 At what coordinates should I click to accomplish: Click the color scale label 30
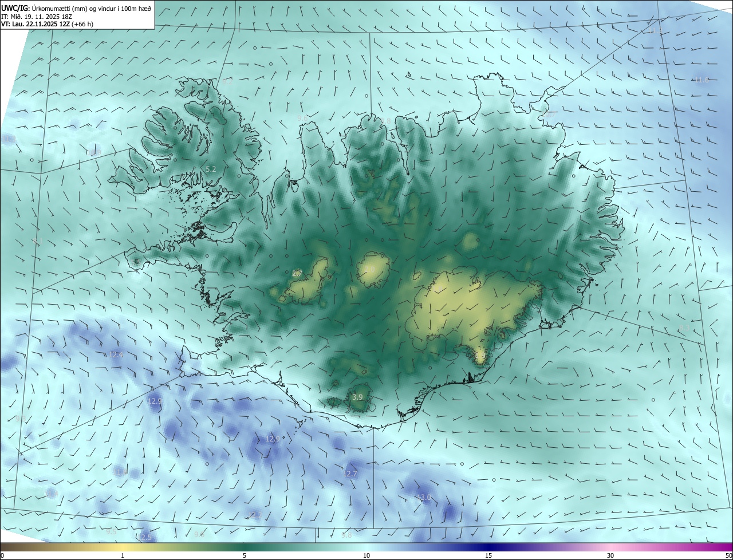pyautogui.click(x=610, y=555)
